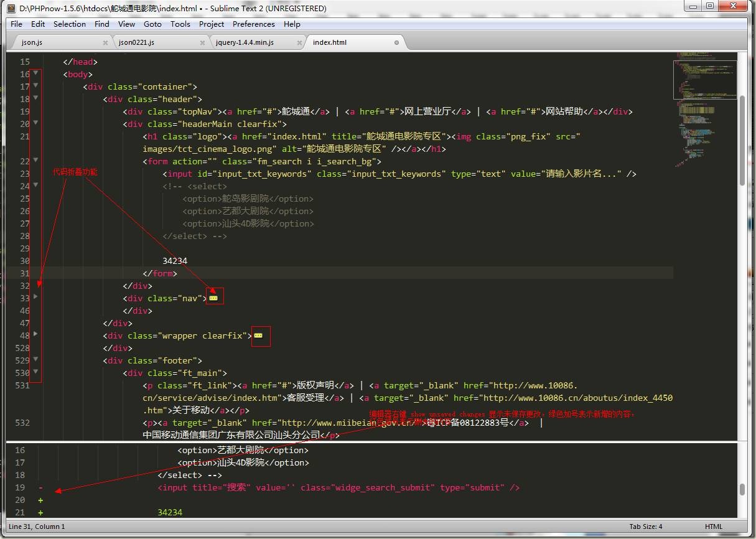Close the json0221.js tab
The image size is (756, 539).
202,42
